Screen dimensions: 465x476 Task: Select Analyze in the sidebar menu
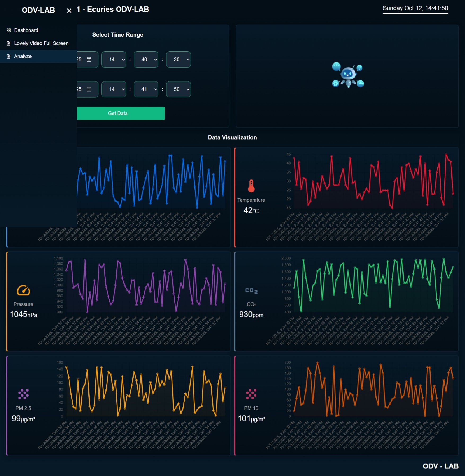tap(23, 56)
